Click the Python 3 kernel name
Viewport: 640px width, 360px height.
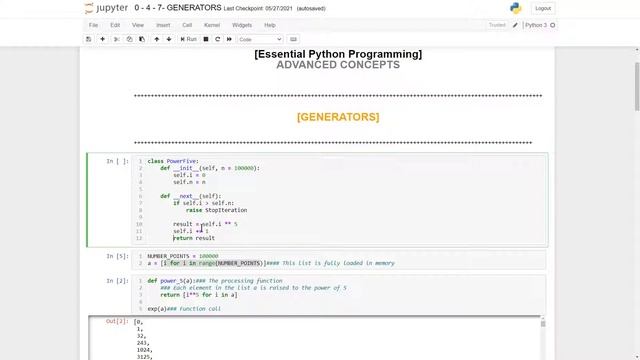[536, 25]
